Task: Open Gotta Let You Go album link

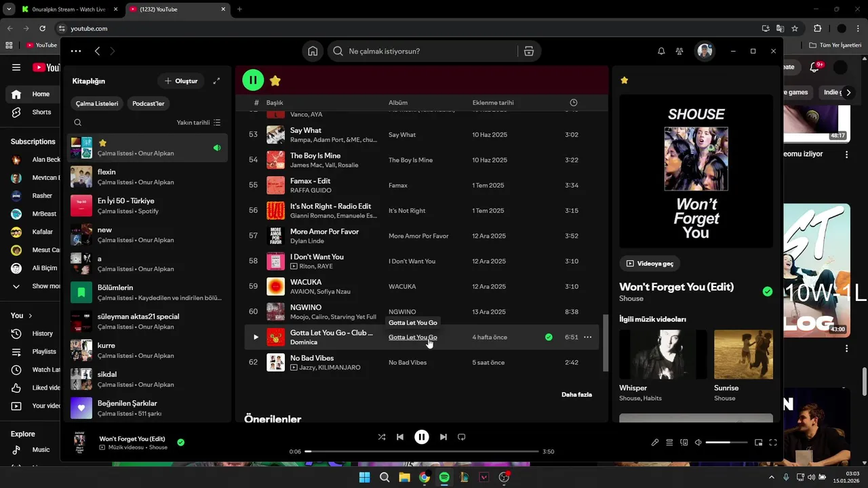Action: click(412, 337)
